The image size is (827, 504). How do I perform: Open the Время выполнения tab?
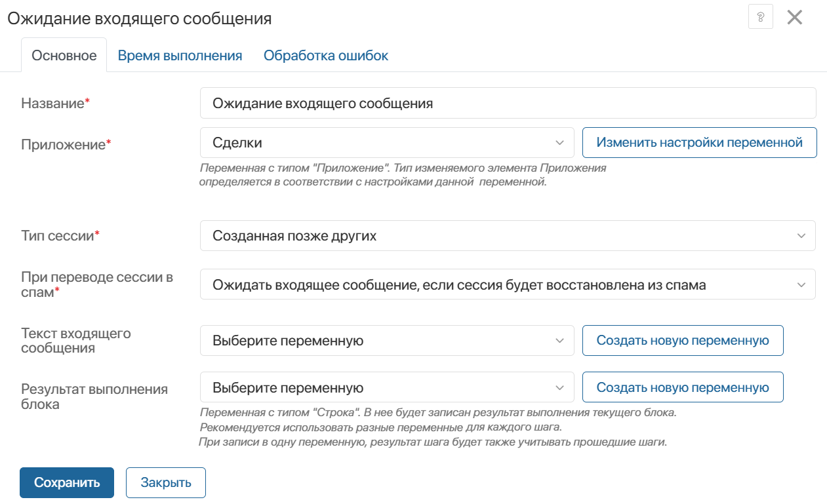(180, 56)
